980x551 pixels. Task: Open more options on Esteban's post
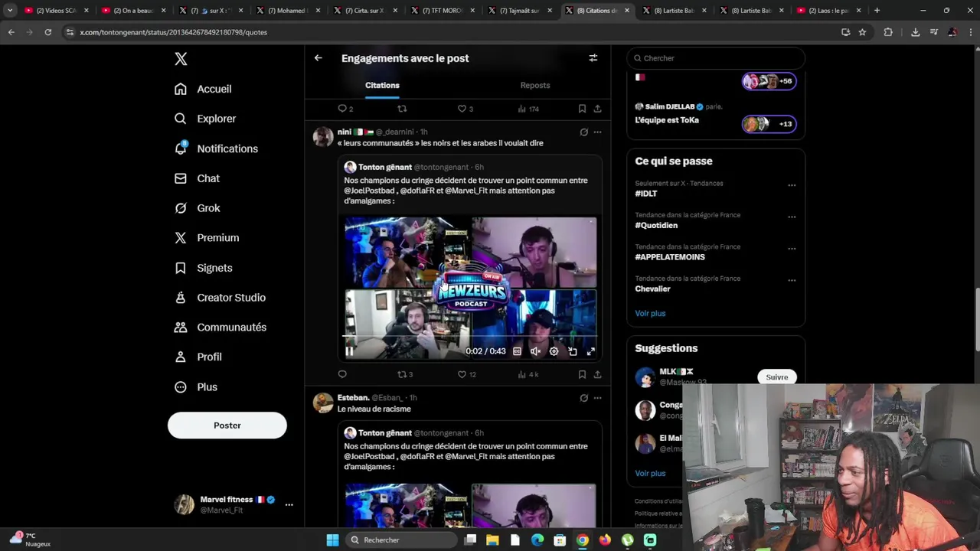[x=597, y=398]
